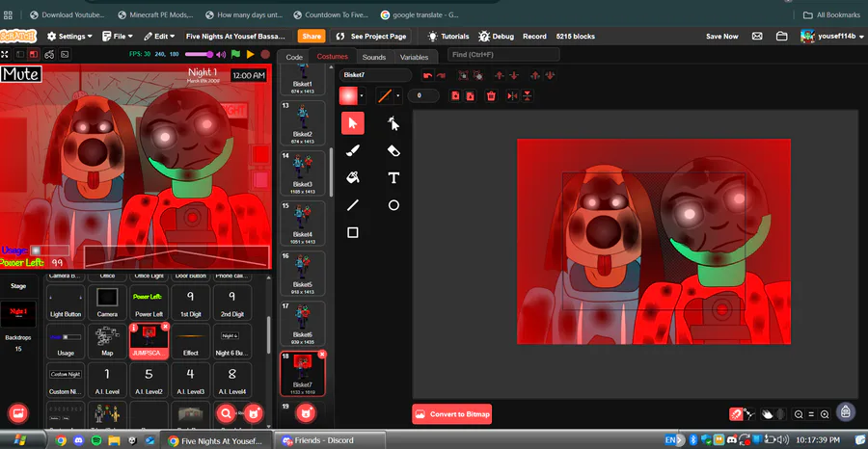868x449 pixels.
Task: Open All Bookmarks folder
Action: coord(831,14)
